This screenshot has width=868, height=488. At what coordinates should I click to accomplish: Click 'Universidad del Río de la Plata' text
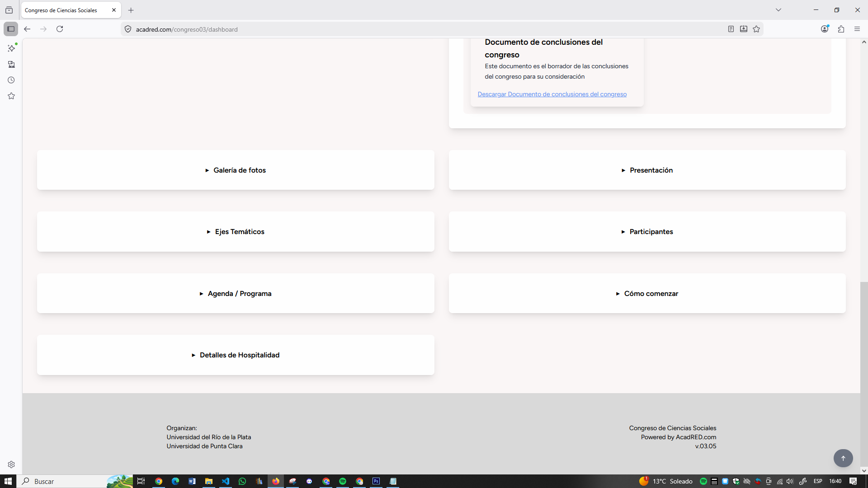209,437
